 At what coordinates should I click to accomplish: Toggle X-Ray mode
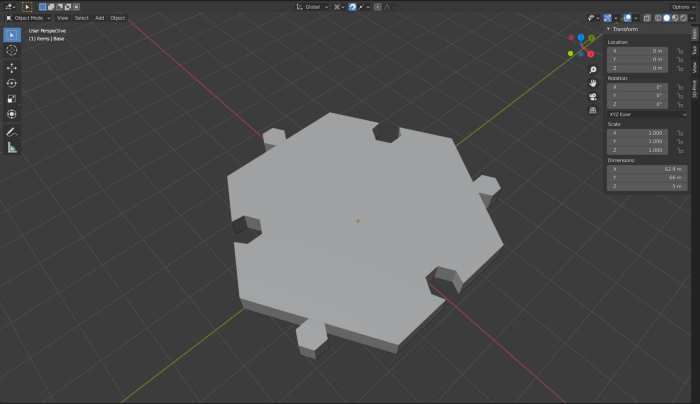pyautogui.click(x=647, y=18)
